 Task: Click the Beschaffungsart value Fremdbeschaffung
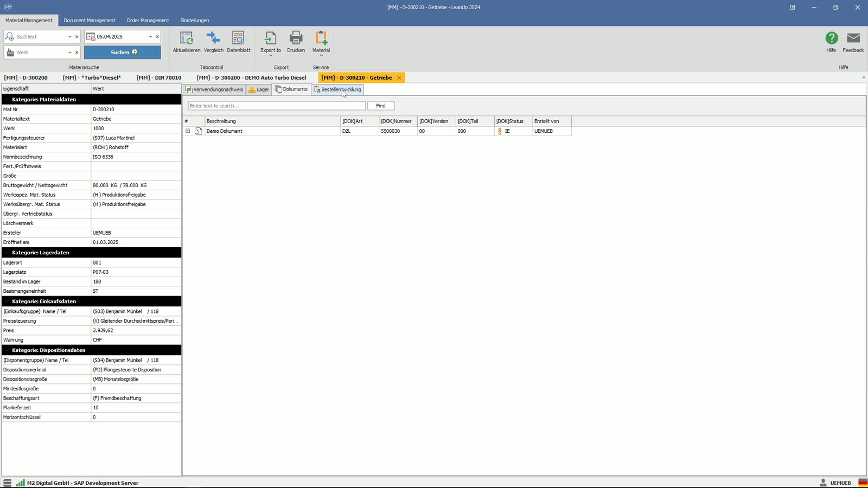[136, 398]
